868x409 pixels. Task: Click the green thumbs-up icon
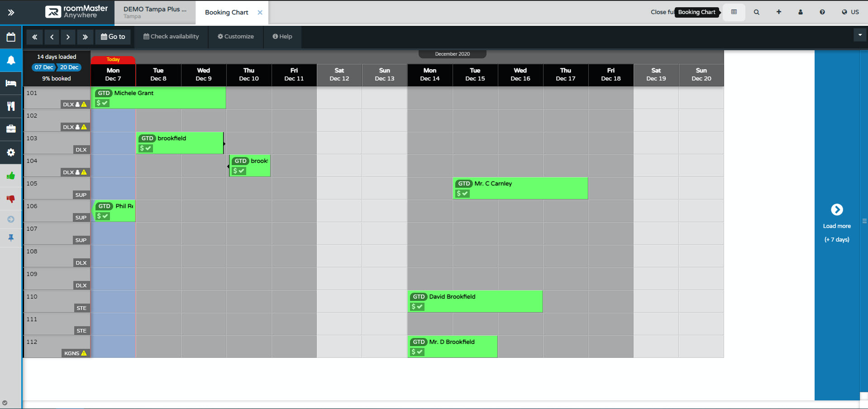pyautogui.click(x=10, y=176)
